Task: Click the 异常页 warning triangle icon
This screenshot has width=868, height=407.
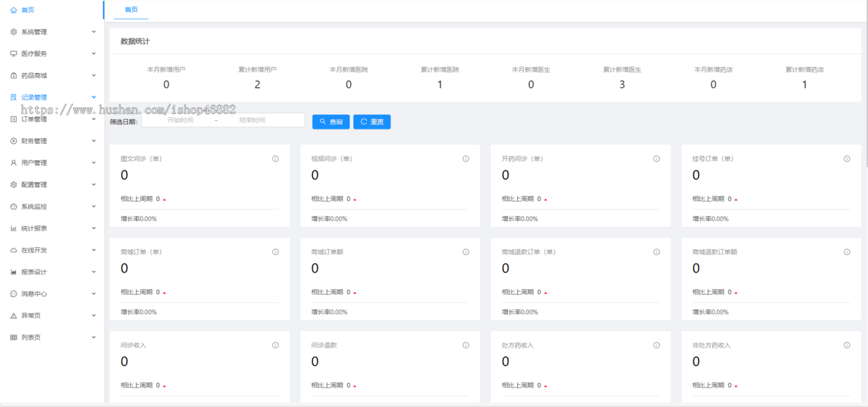Action: [x=14, y=316]
